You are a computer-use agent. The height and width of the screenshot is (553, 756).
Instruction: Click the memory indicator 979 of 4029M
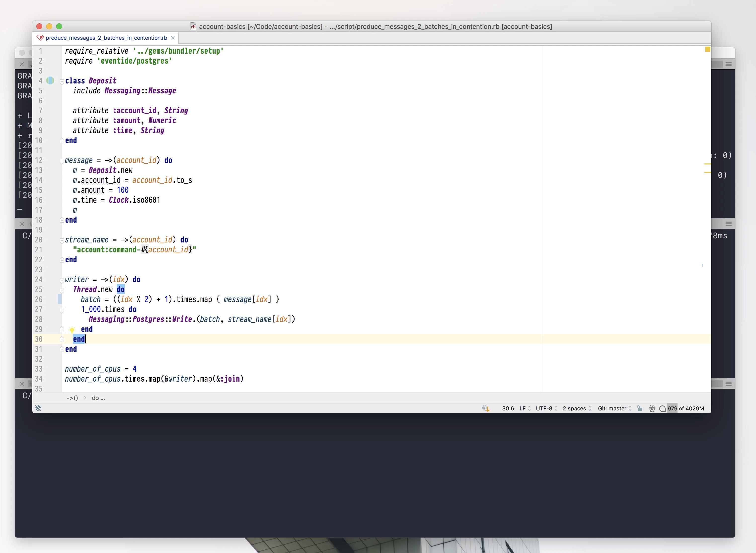pos(685,408)
